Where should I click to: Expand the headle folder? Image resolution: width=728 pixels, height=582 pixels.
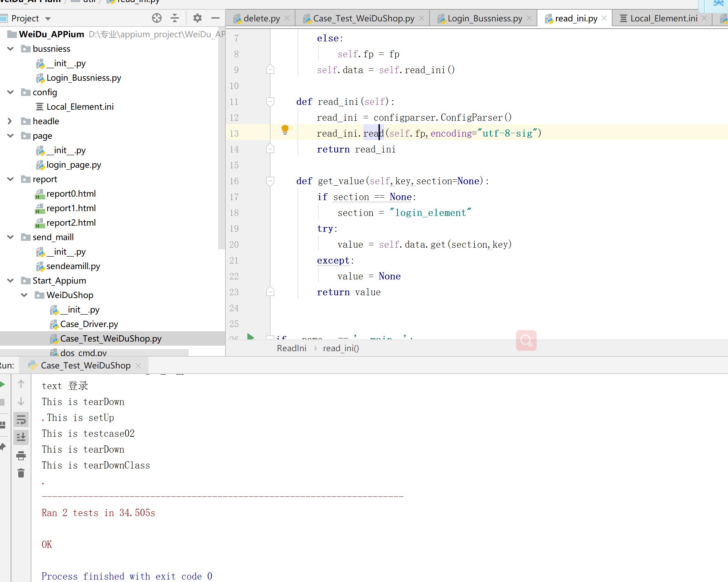[10, 121]
